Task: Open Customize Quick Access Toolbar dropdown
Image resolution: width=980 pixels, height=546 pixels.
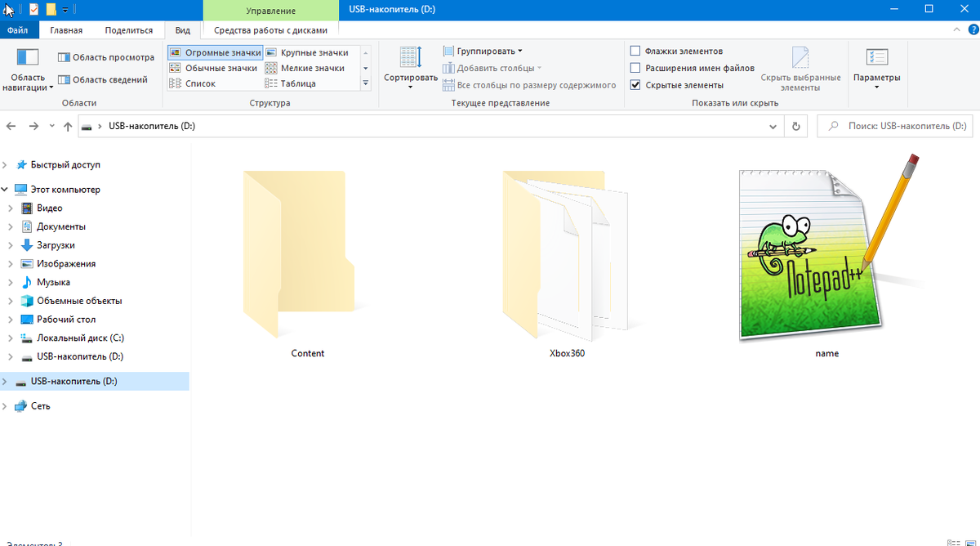Action: (x=65, y=11)
